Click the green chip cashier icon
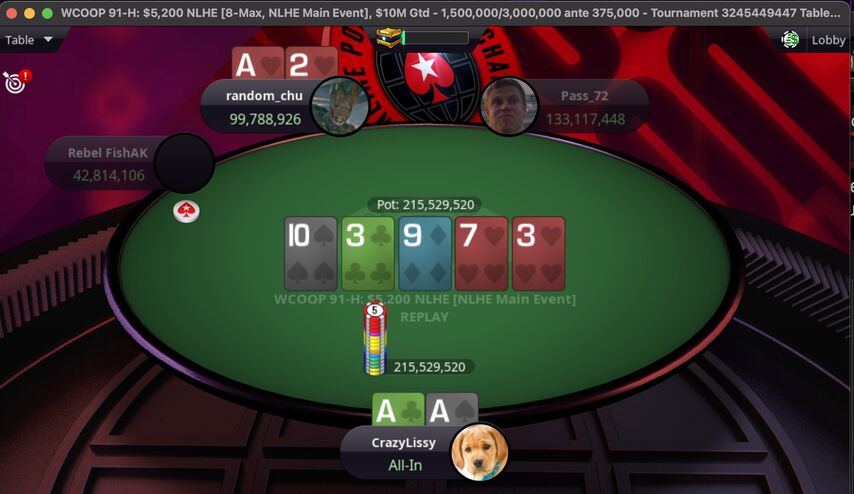The image size is (854, 494). (790, 39)
